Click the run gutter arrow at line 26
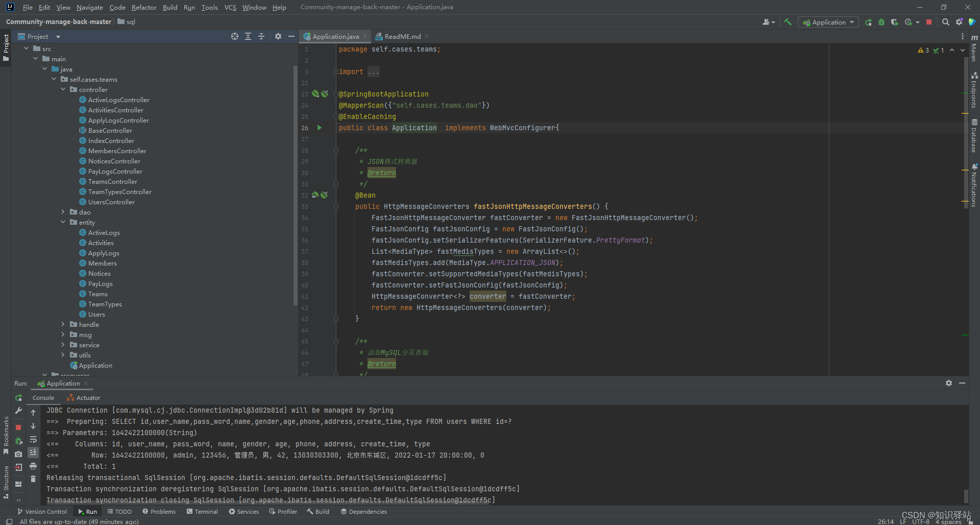The image size is (980, 525). coord(320,128)
